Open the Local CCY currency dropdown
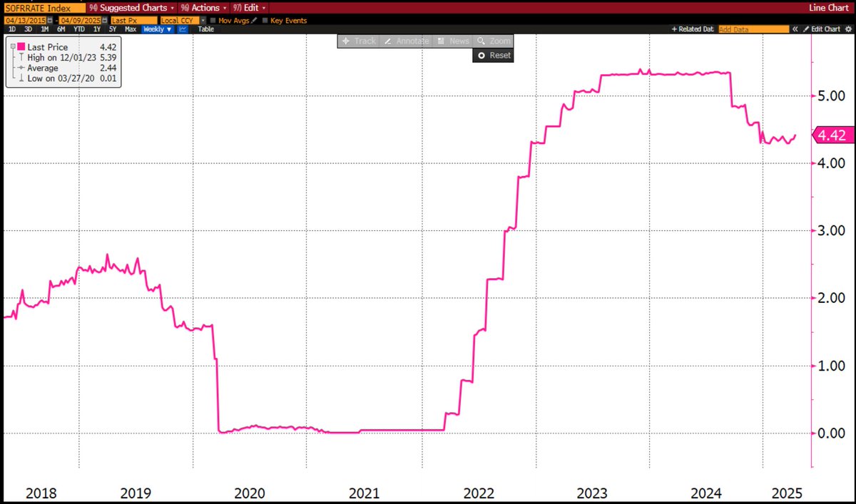Viewport: 856px width, 504px height. tap(183, 21)
